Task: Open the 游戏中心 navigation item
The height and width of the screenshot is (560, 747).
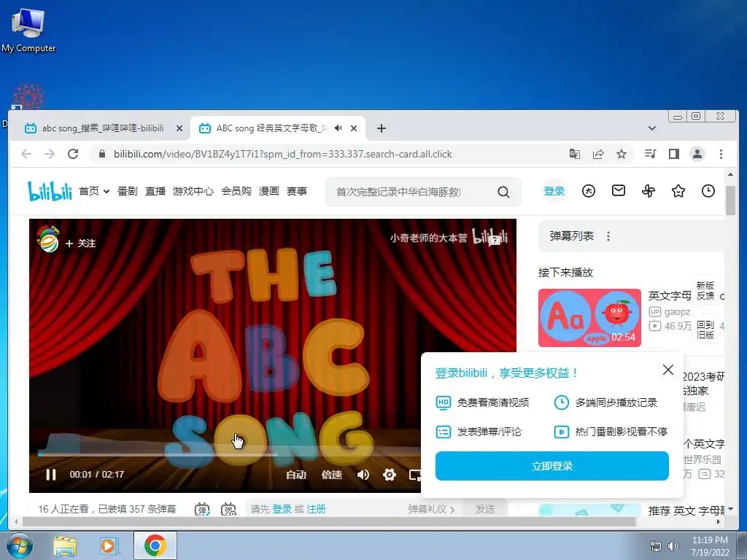Action: coord(193,191)
